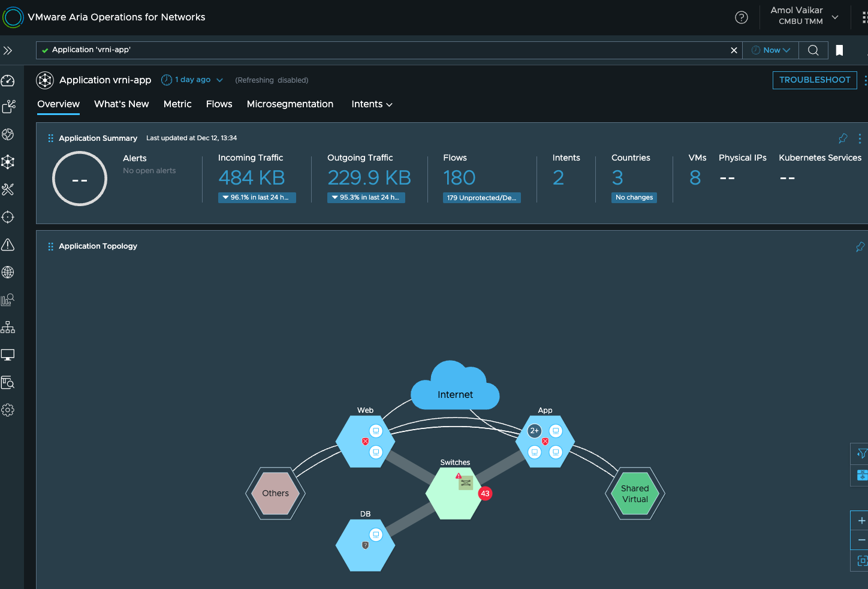Screen dimensions: 868x589
Task: Open the topology filter icon
Action: 862,454
